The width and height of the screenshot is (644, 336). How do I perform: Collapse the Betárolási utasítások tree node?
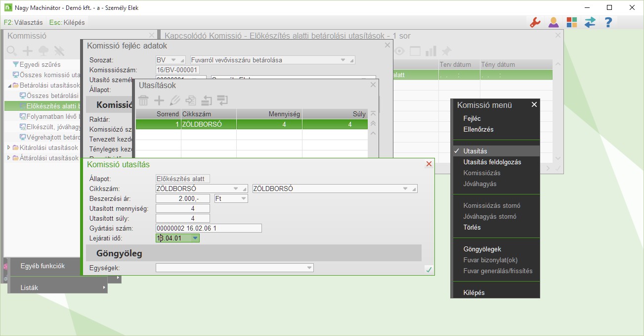coord(8,85)
